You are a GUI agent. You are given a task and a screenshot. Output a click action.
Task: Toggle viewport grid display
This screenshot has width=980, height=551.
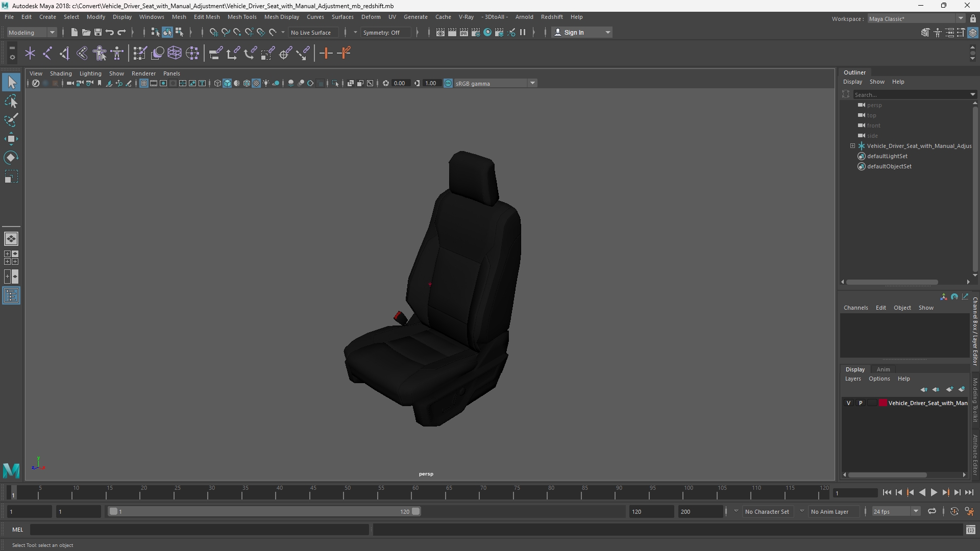pos(144,83)
